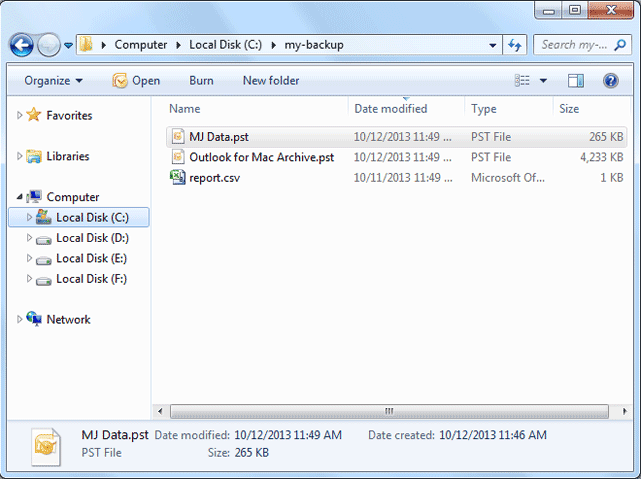Open Help with the question mark icon
The image size is (642, 479).
pos(610,81)
